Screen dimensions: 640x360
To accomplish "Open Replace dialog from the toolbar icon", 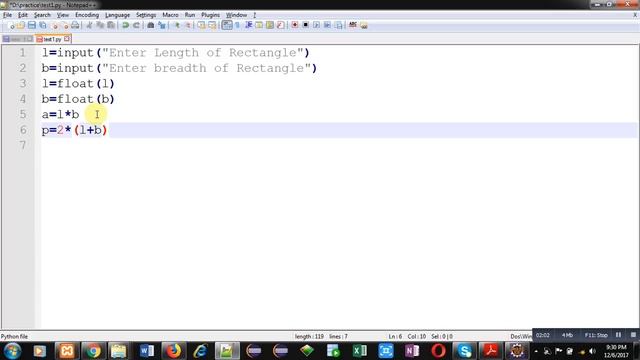I will pos(162,25).
